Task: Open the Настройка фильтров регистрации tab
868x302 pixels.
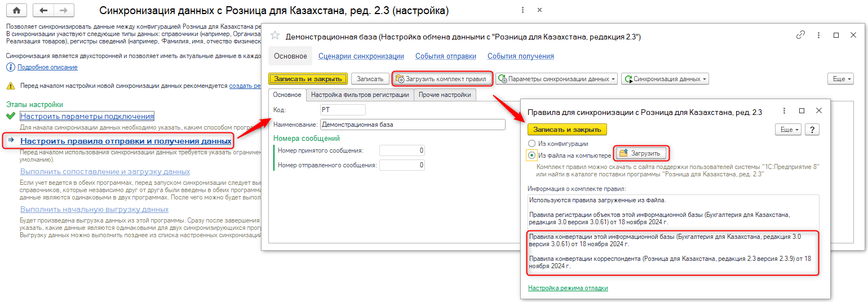Action: (x=360, y=95)
